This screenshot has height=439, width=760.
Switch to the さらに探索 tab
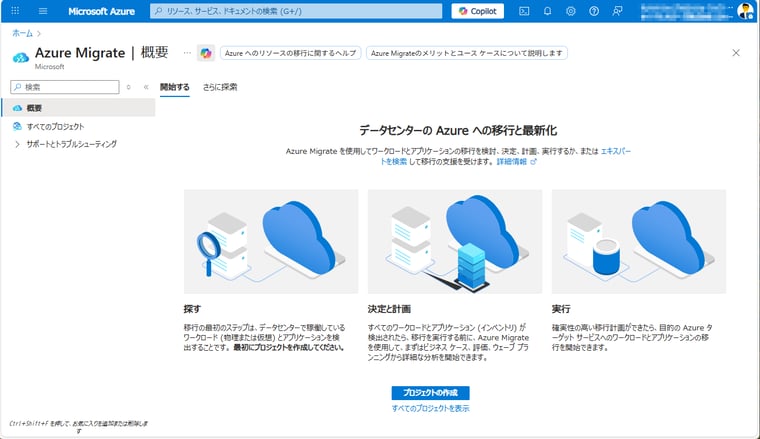click(220, 87)
